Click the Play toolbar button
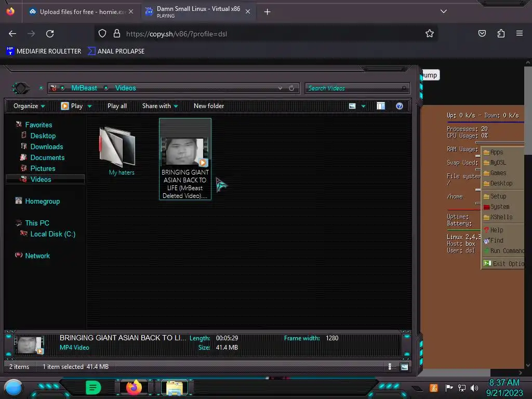Viewport: 532px width, 399px height. [x=72, y=106]
